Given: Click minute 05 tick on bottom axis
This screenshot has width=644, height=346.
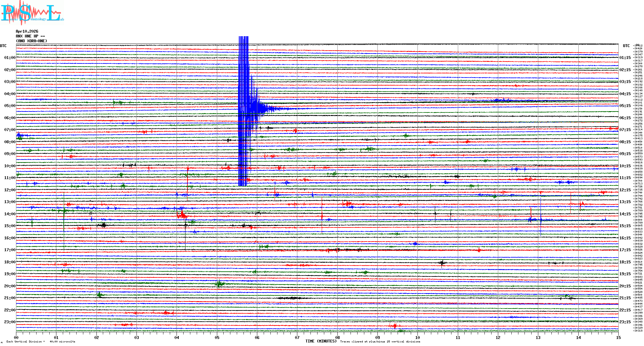Looking at the screenshot, I should (217, 337).
